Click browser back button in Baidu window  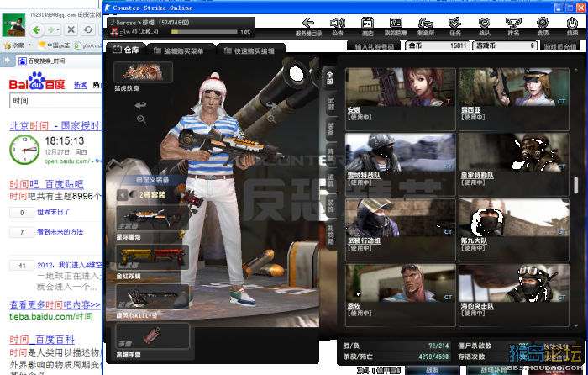coord(37,29)
